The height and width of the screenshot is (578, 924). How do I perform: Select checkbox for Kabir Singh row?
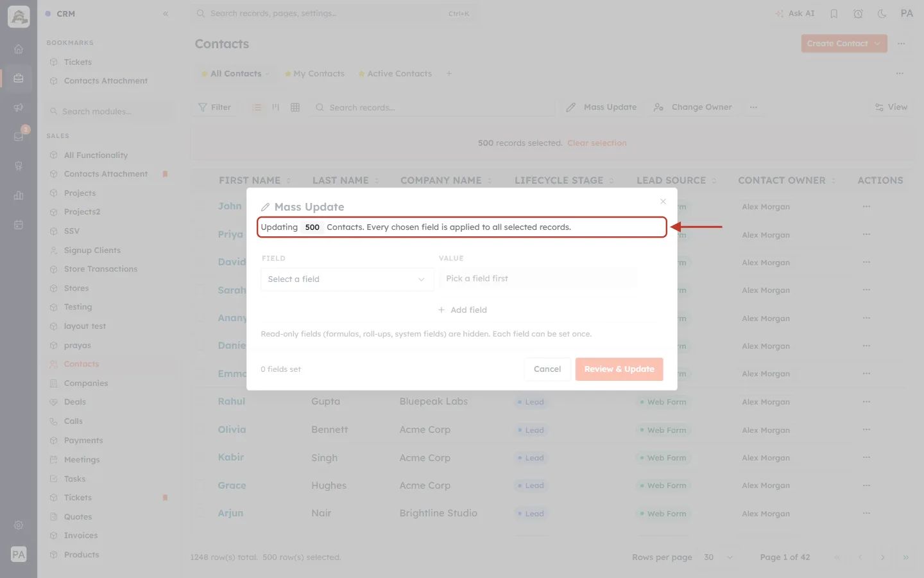point(201,457)
